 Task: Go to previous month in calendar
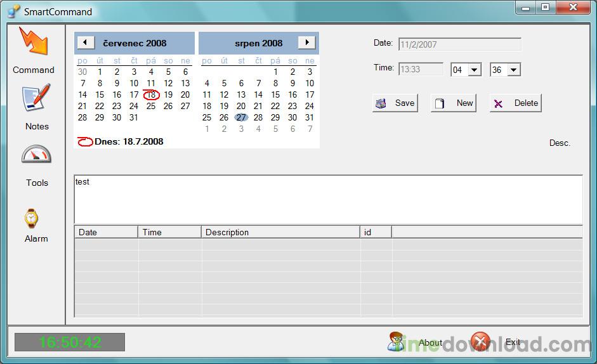tap(86, 42)
